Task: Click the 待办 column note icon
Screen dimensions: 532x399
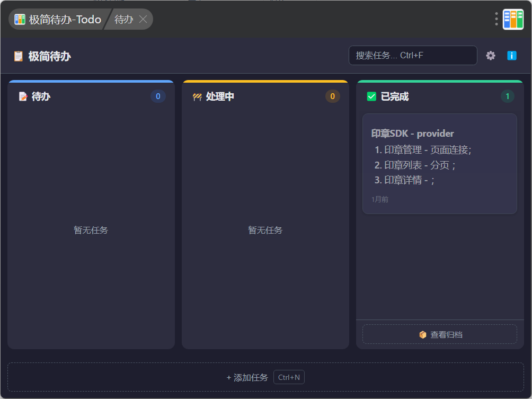Action: point(23,96)
